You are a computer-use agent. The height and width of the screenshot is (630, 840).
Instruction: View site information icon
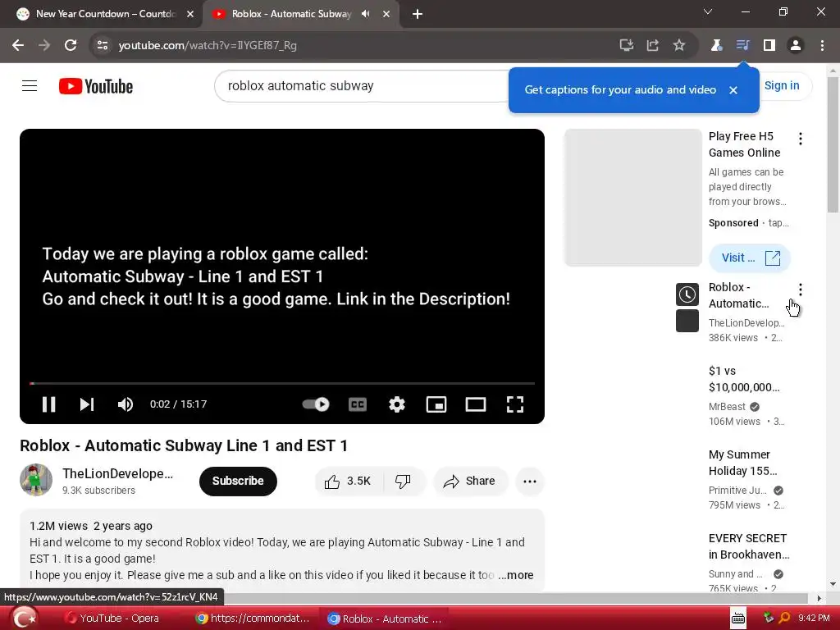pos(103,46)
